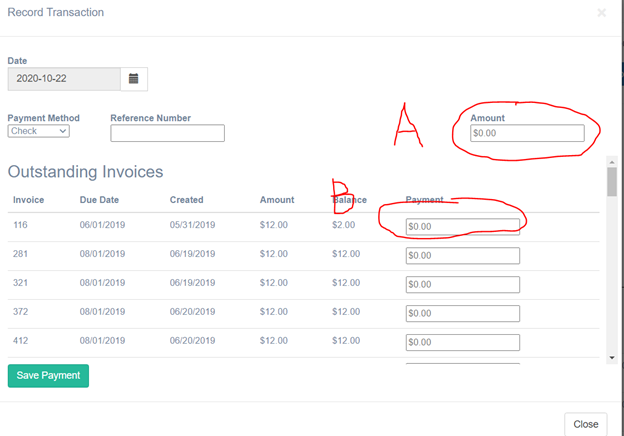
Task: Select the Payment field for invoice 412
Action: click(x=462, y=342)
